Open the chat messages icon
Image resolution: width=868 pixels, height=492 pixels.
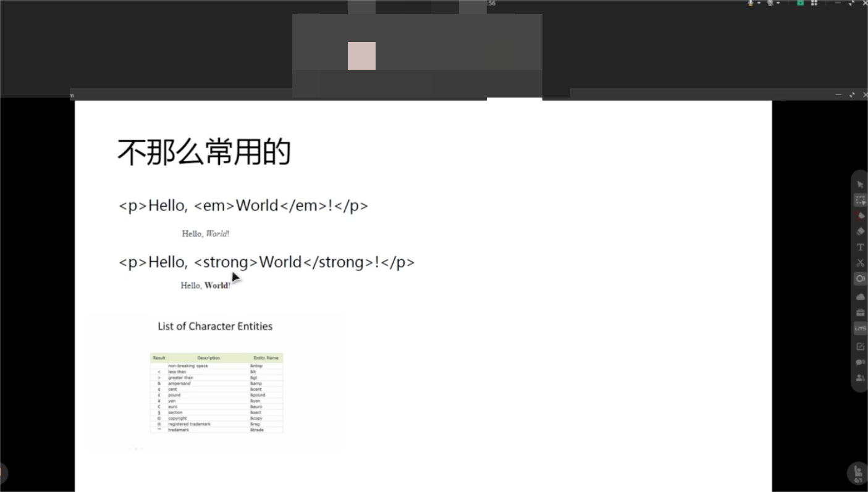(860, 362)
